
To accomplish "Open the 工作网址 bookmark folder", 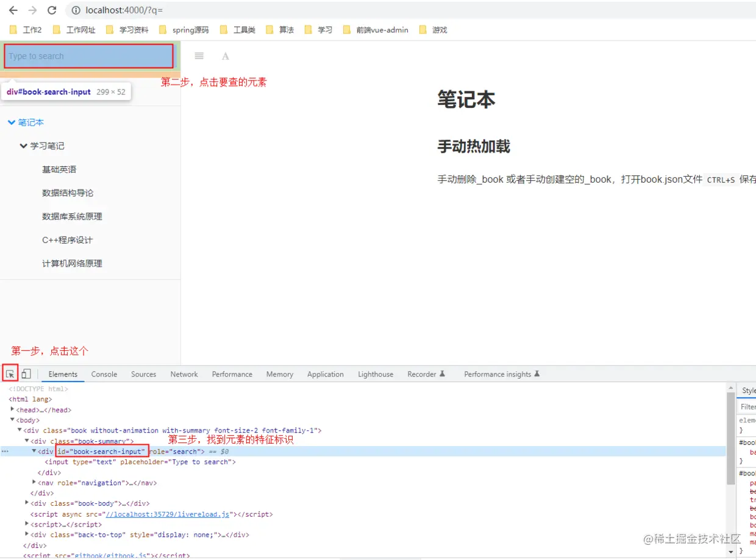I will pos(74,29).
